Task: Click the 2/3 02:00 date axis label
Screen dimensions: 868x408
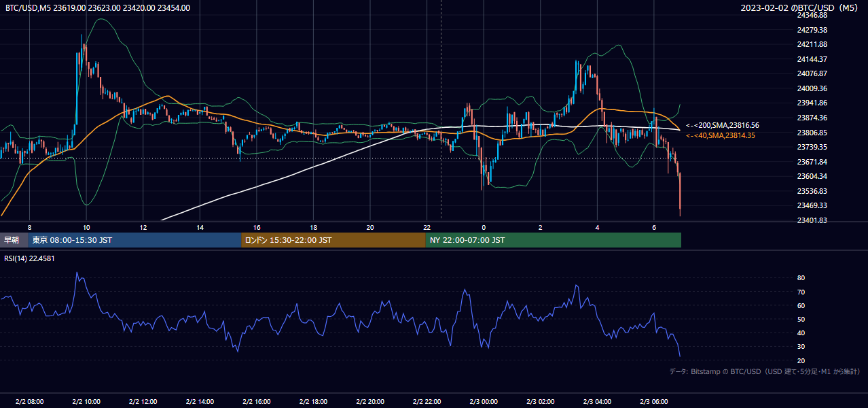Action: tap(541, 402)
